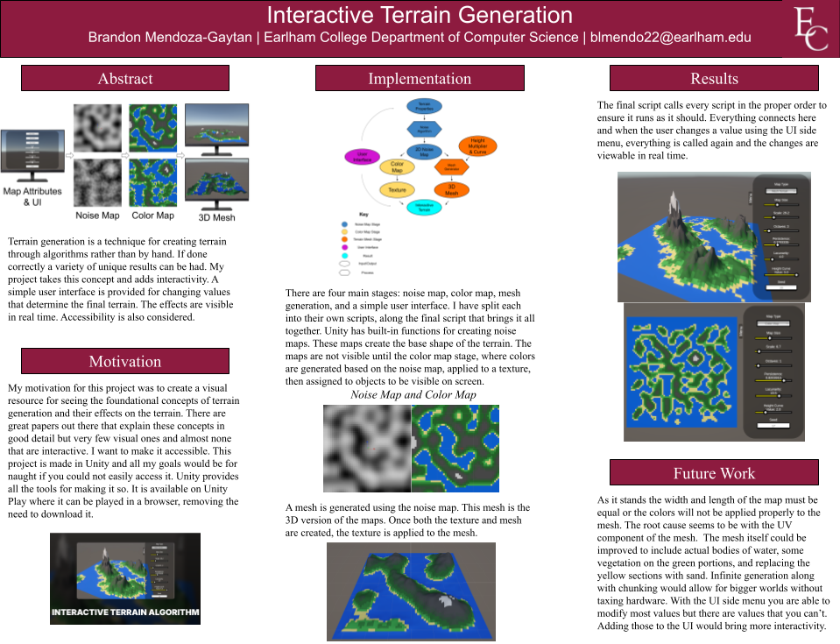Screen dimensions: 840x644
Task: Select the Terrain Properties node in diagram
Action: pyautogui.click(x=424, y=106)
